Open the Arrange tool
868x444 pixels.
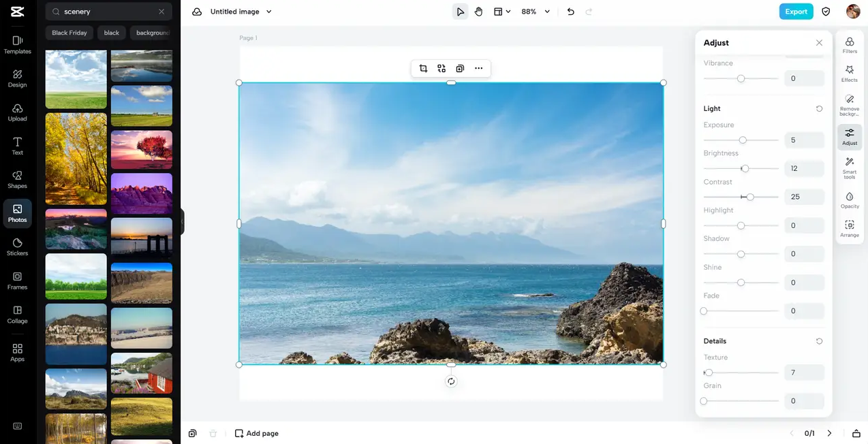point(850,229)
